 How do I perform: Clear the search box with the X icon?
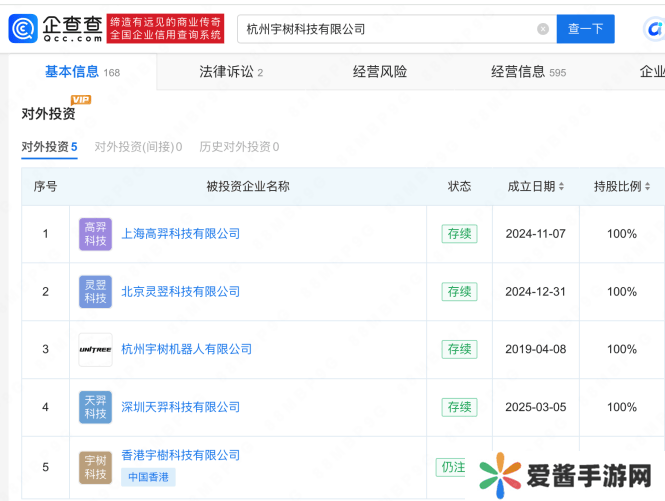tap(543, 29)
